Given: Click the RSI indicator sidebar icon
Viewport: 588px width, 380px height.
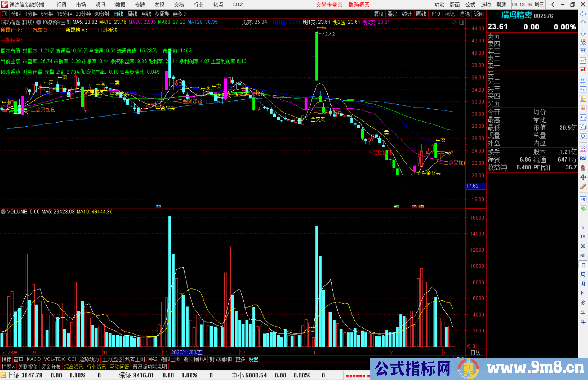Looking at the screenshot, I should [583, 158].
